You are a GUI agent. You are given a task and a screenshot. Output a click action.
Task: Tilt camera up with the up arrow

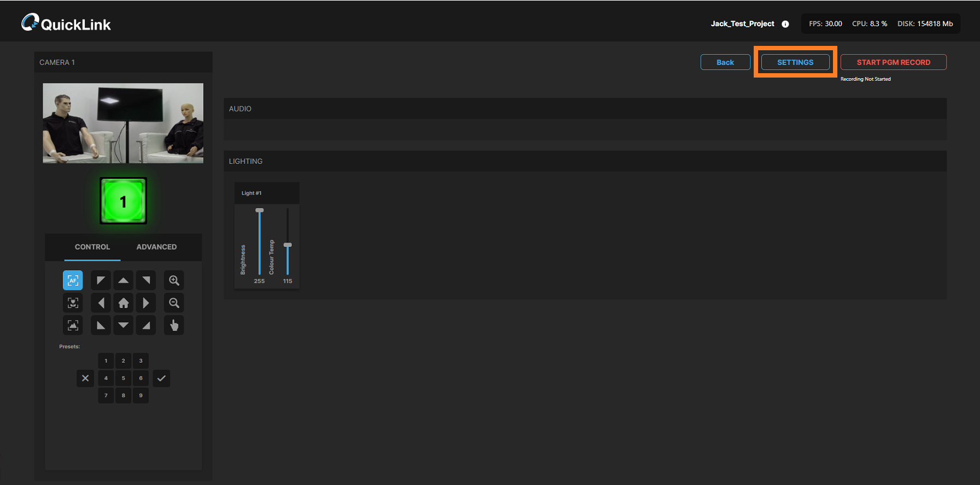(x=124, y=281)
